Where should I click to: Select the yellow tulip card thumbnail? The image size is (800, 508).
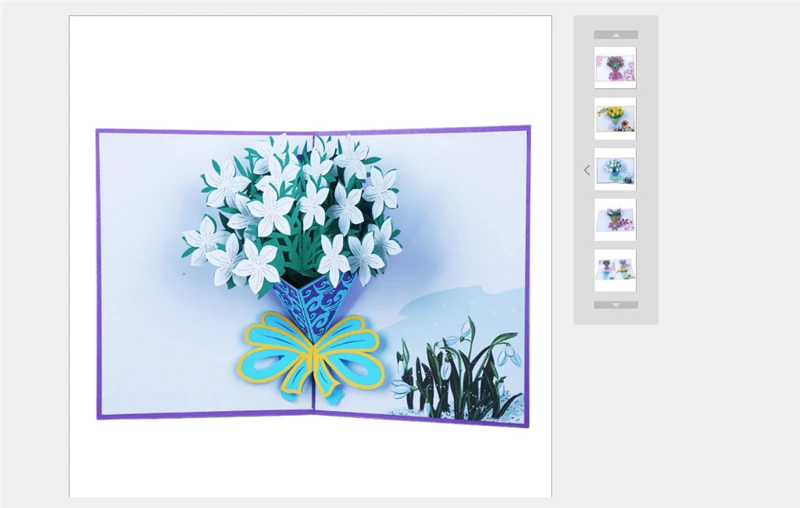point(615,118)
